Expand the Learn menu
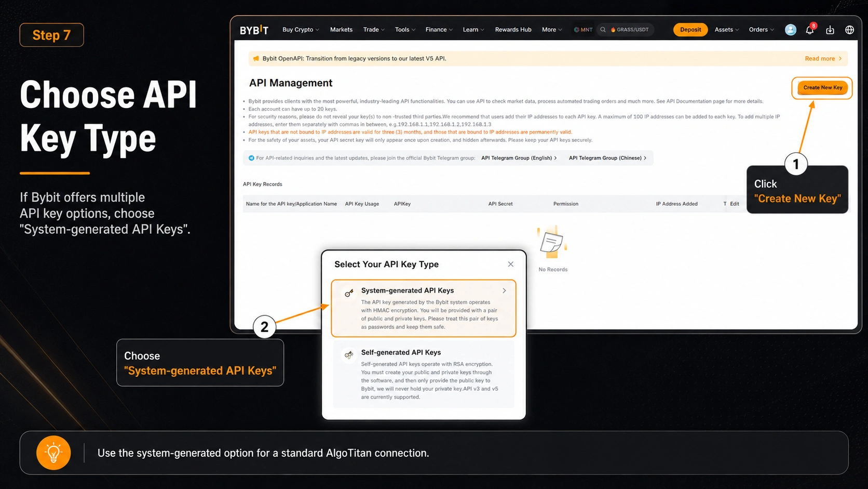The height and width of the screenshot is (489, 868). [473, 30]
